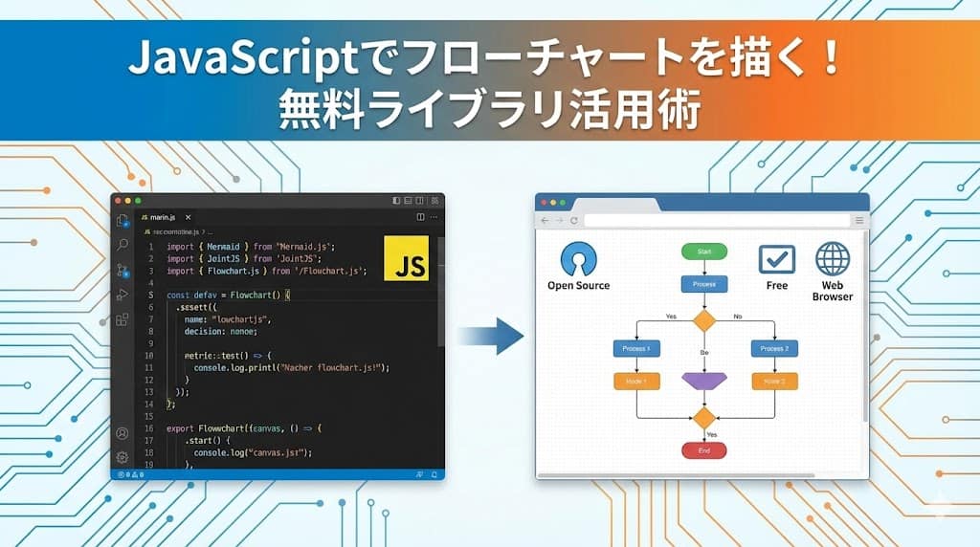This screenshot has height=547, width=980.
Task: Open the Manage gear icon
Action: pos(122,456)
